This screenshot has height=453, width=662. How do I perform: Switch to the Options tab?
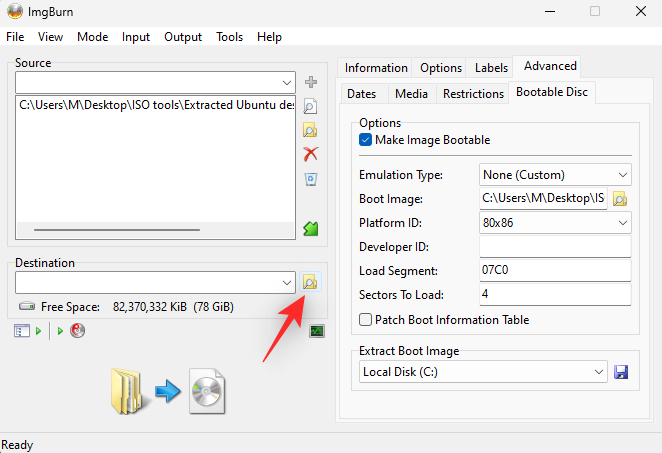441,68
